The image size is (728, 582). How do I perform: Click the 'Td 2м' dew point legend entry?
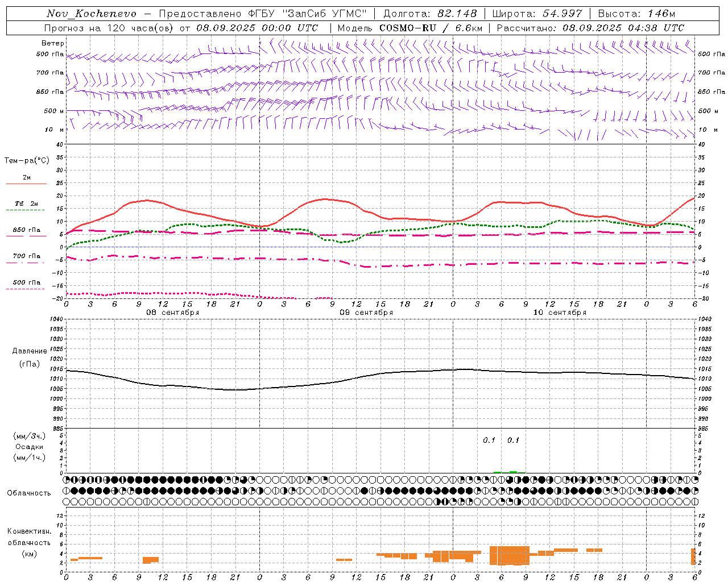tap(27, 203)
